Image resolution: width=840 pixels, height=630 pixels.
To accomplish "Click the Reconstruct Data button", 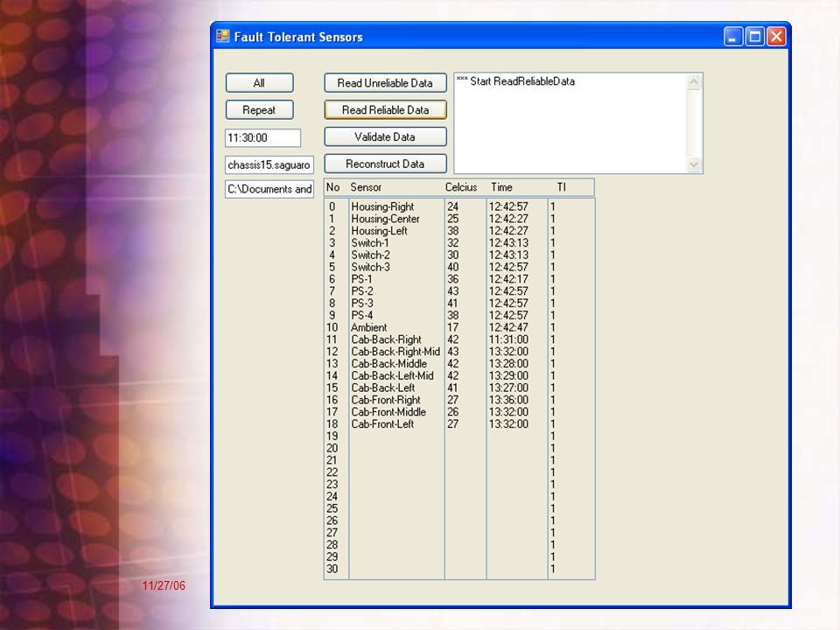I will [385, 164].
